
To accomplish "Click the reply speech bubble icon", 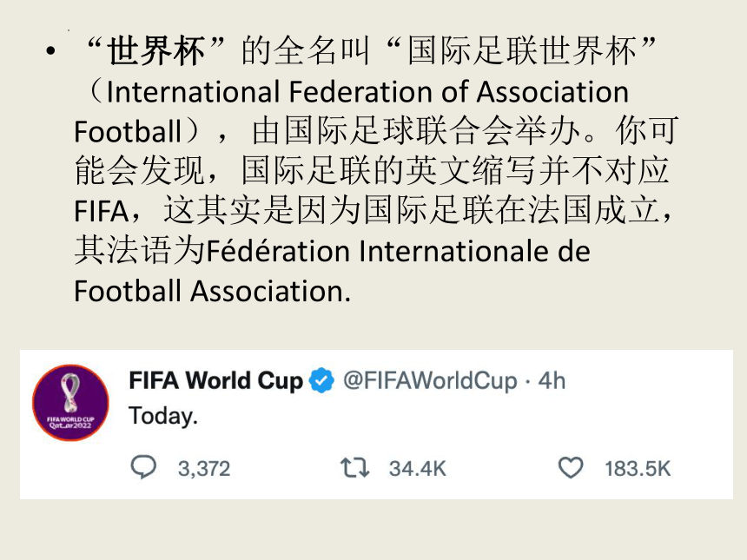I will click(x=143, y=467).
